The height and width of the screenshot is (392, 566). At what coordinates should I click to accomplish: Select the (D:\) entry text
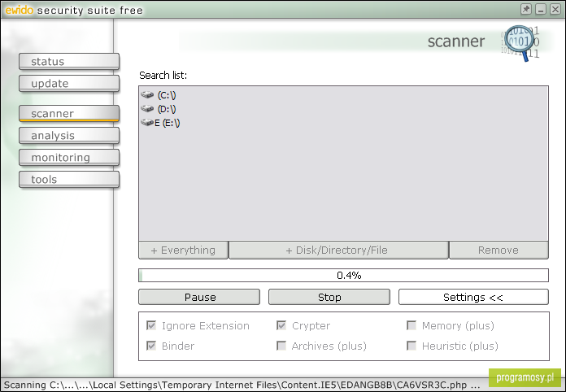coord(167,109)
